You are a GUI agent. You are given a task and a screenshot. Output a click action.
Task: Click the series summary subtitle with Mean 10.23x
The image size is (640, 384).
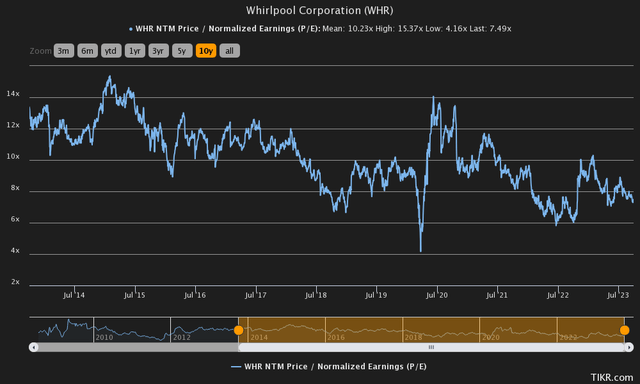click(x=320, y=29)
